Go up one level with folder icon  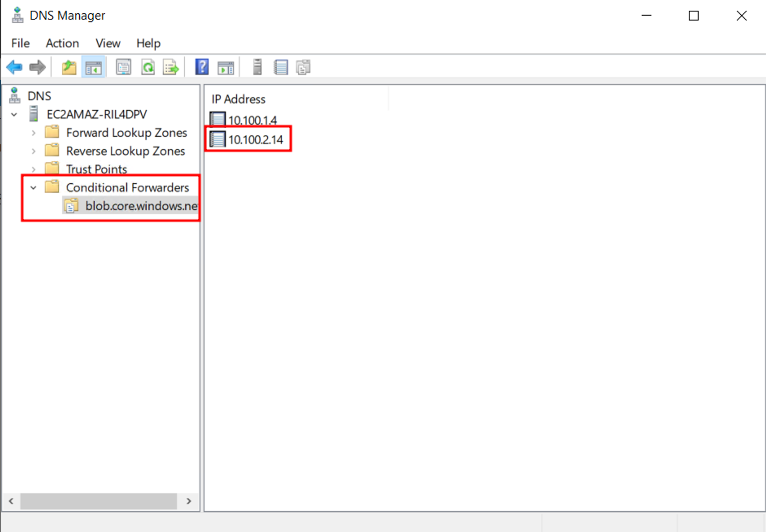(x=69, y=67)
